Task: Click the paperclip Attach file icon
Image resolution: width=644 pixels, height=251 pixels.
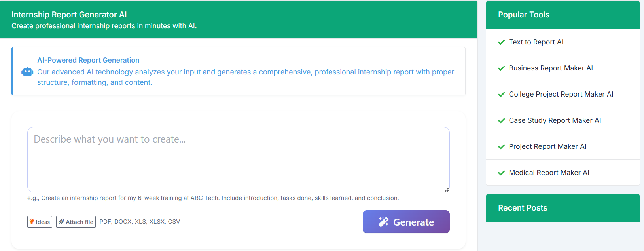Action: click(x=61, y=222)
